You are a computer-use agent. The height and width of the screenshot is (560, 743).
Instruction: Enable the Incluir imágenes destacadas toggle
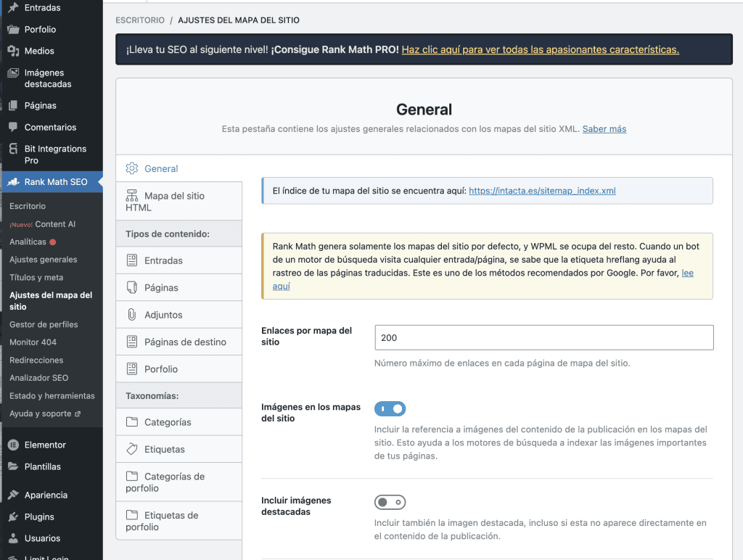(390, 502)
